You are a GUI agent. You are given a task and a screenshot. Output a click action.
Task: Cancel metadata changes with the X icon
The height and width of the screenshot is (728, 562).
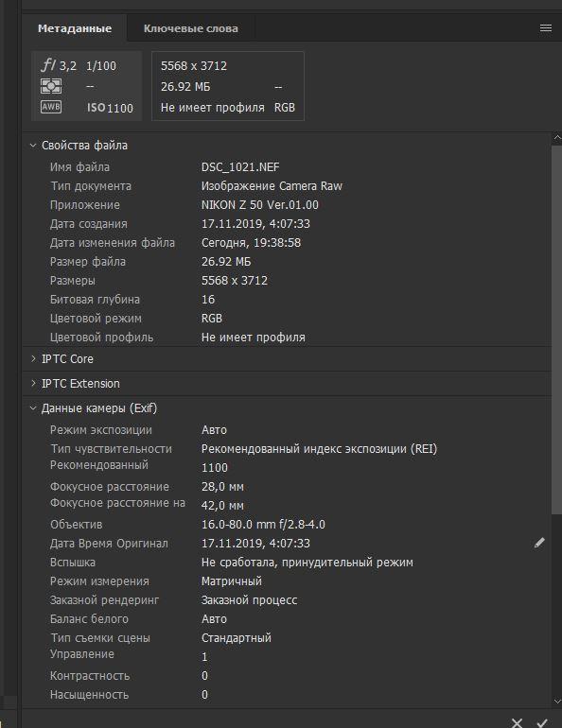point(517,723)
